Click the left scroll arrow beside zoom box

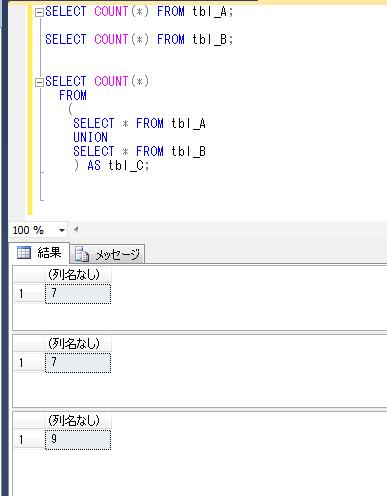[76, 229]
